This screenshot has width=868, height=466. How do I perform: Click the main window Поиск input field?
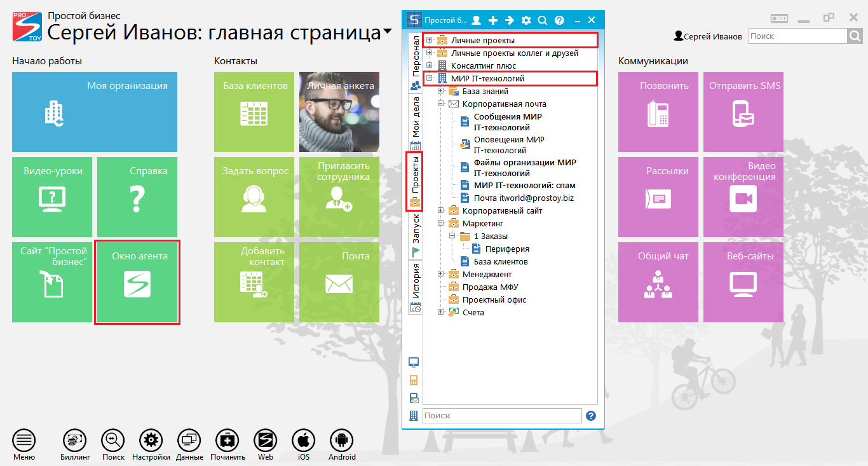798,36
